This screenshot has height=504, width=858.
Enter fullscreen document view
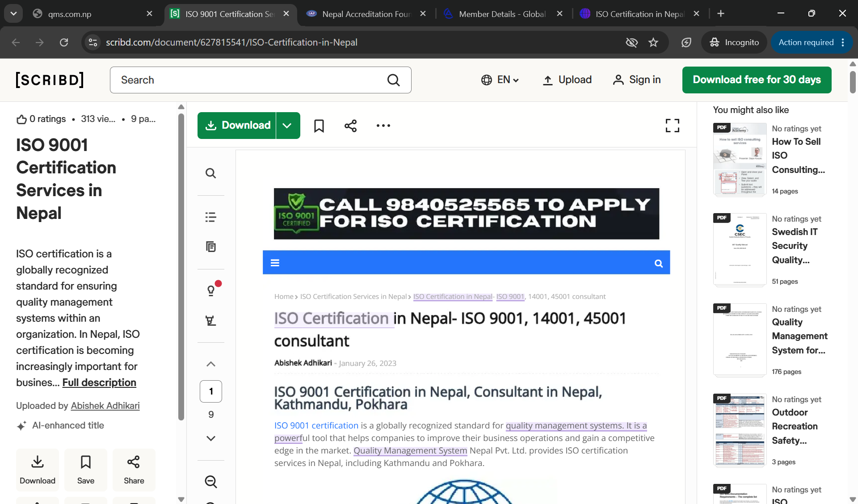672,126
